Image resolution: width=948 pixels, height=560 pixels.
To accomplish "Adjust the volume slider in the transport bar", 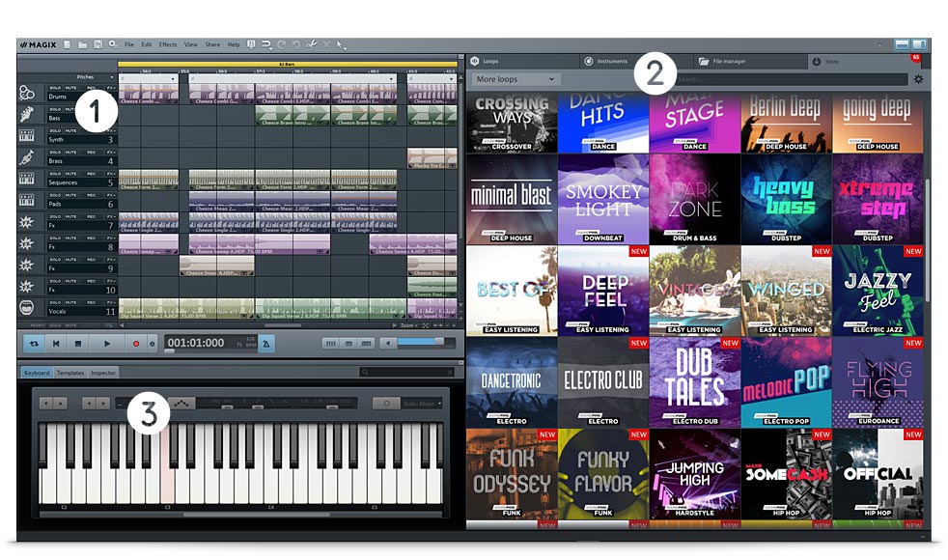I will [415, 343].
